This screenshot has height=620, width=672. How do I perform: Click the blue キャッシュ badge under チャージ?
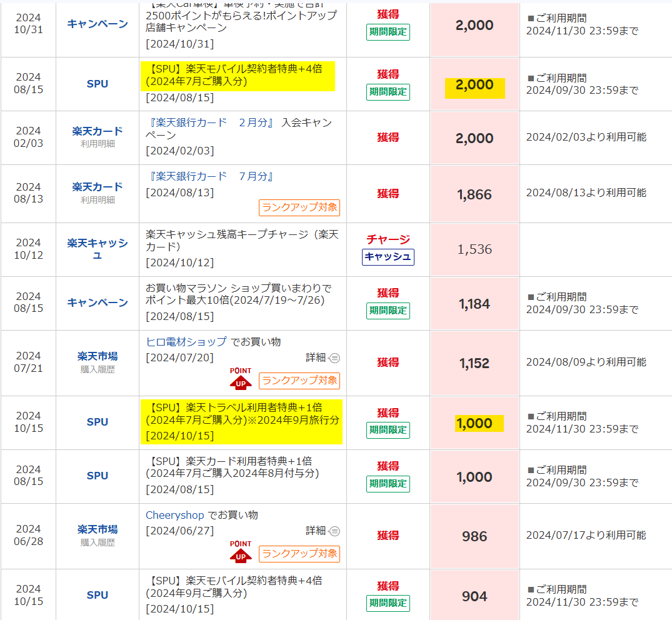click(x=388, y=257)
